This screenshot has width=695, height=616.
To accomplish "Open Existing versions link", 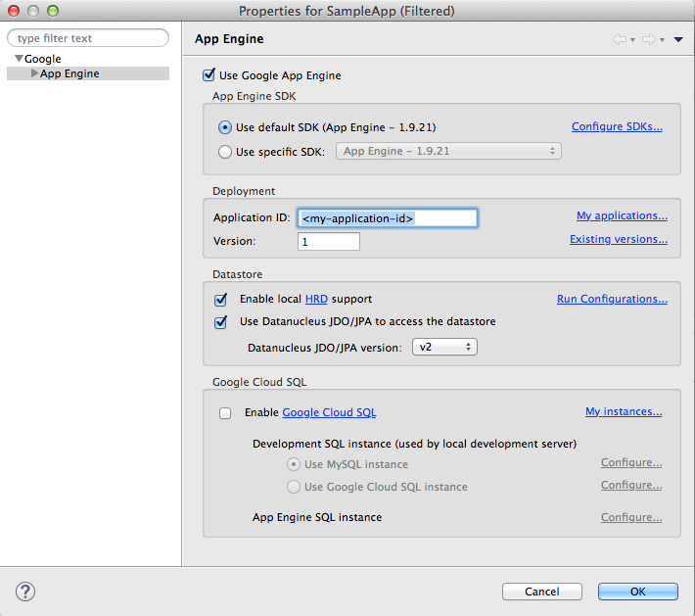I will tap(619, 240).
